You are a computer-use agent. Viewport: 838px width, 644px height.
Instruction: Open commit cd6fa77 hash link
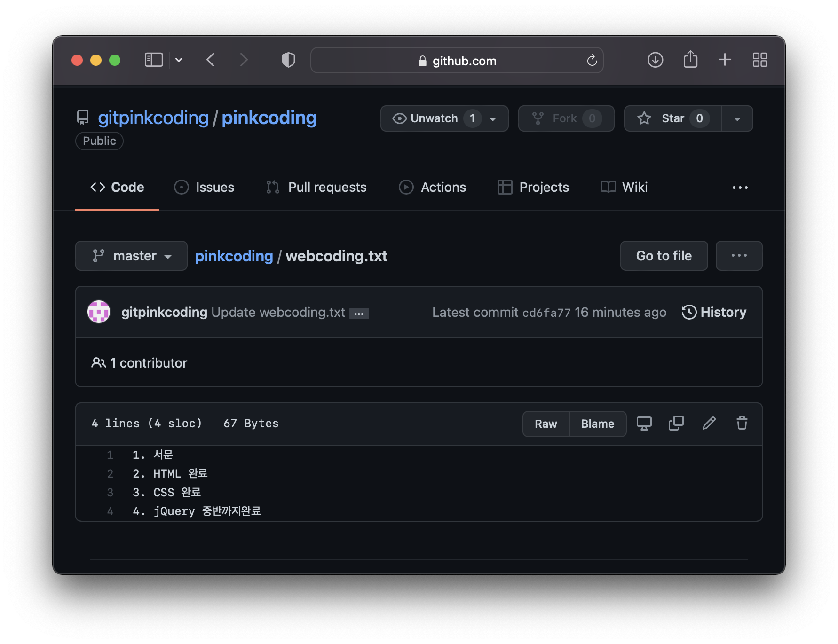point(546,313)
